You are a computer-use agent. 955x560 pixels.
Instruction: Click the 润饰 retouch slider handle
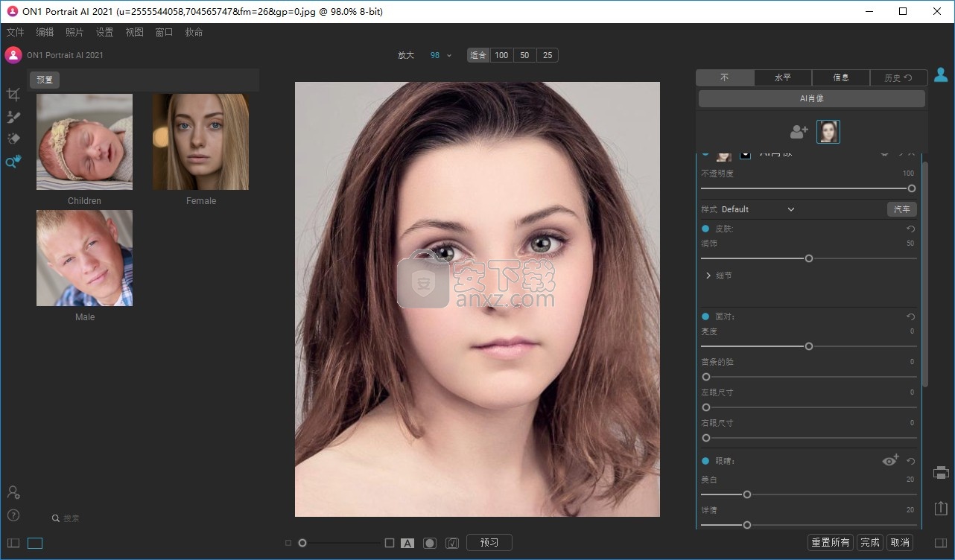click(x=809, y=258)
